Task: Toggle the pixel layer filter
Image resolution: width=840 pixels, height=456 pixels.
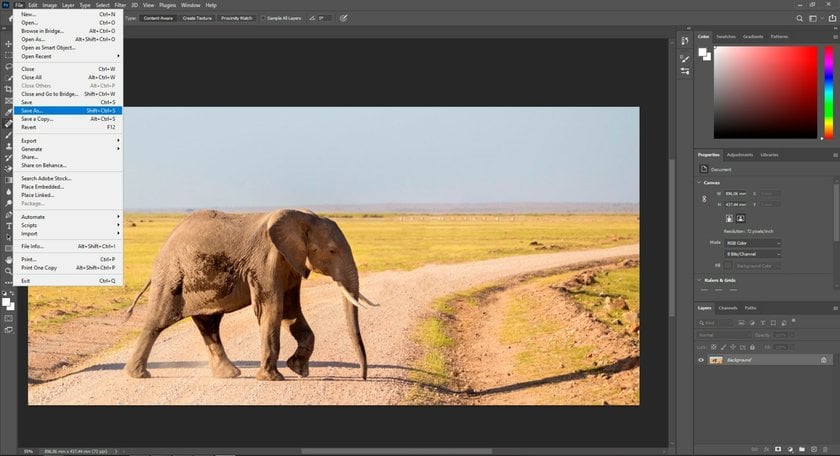Action: 741,323
